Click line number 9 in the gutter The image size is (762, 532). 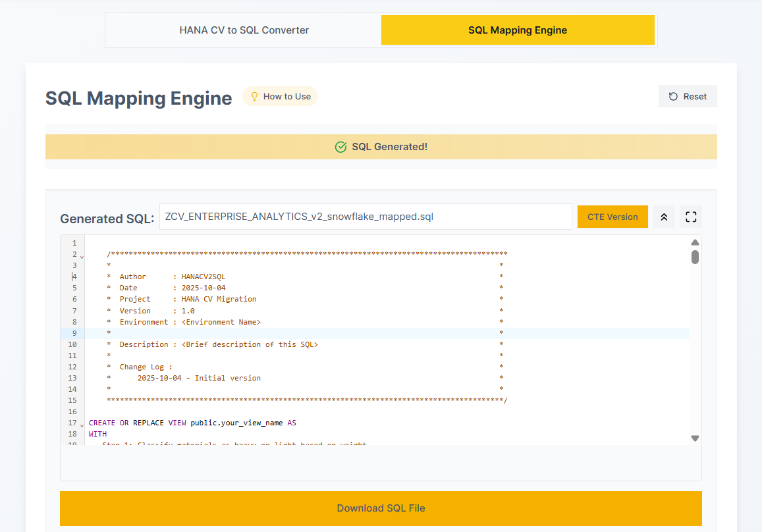[73, 333]
